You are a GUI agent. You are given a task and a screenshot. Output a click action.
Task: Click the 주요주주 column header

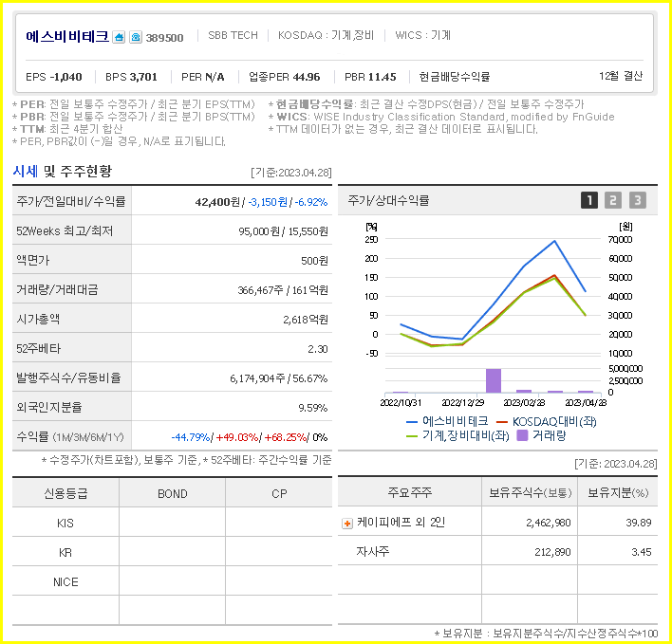click(x=410, y=492)
